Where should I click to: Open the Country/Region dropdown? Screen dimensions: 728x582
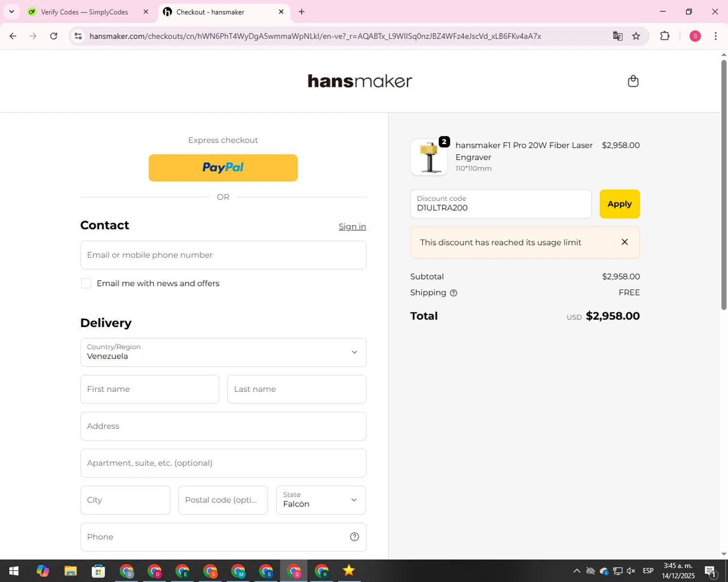[223, 352]
